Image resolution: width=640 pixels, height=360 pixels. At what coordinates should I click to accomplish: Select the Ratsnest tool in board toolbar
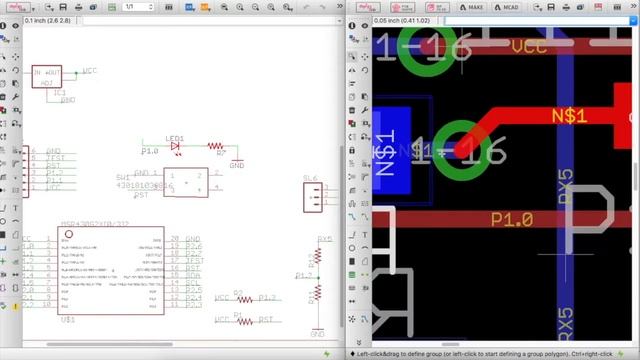pyautogui.click(x=352, y=319)
